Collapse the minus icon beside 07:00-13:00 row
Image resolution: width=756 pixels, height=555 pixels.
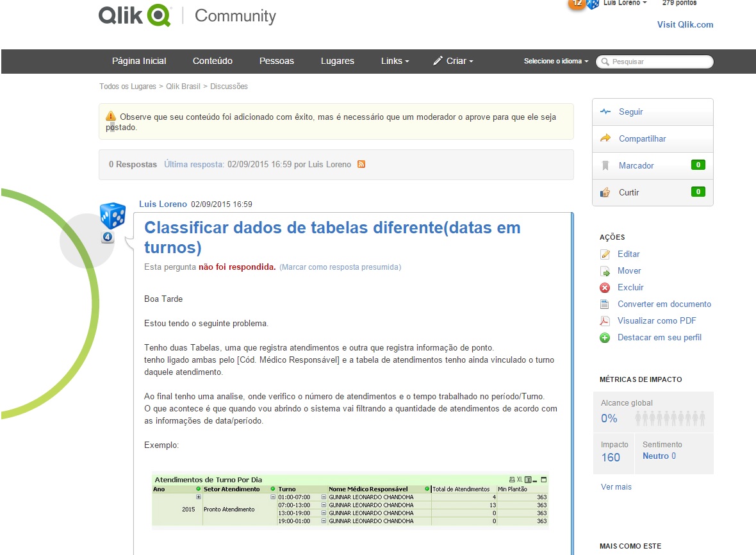[324, 505]
